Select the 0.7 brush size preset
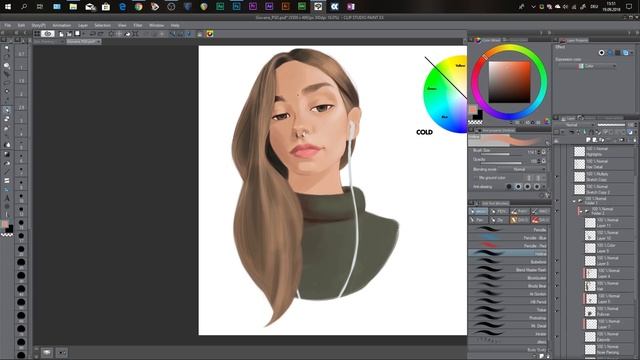640x360 pixels. [21, 54]
